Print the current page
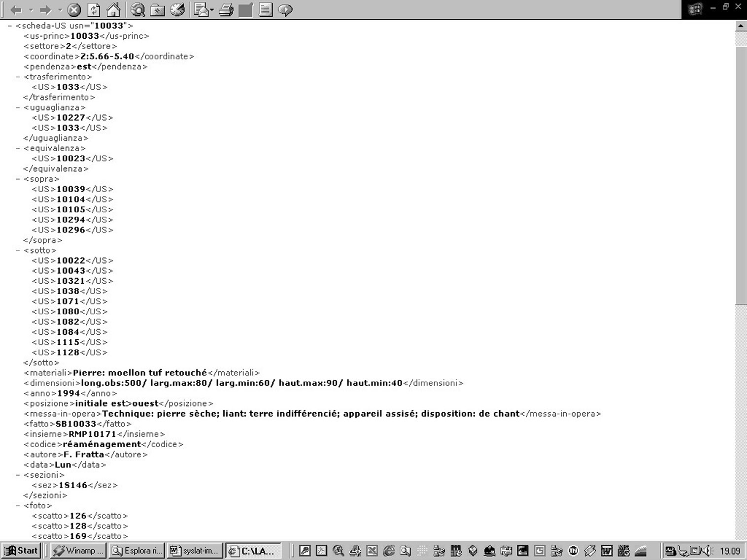The width and height of the screenshot is (747, 560). [226, 9]
